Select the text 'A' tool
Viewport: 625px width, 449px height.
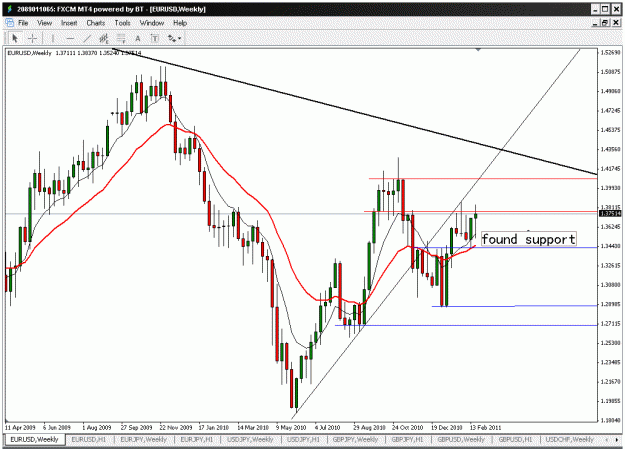click(138, 38)
